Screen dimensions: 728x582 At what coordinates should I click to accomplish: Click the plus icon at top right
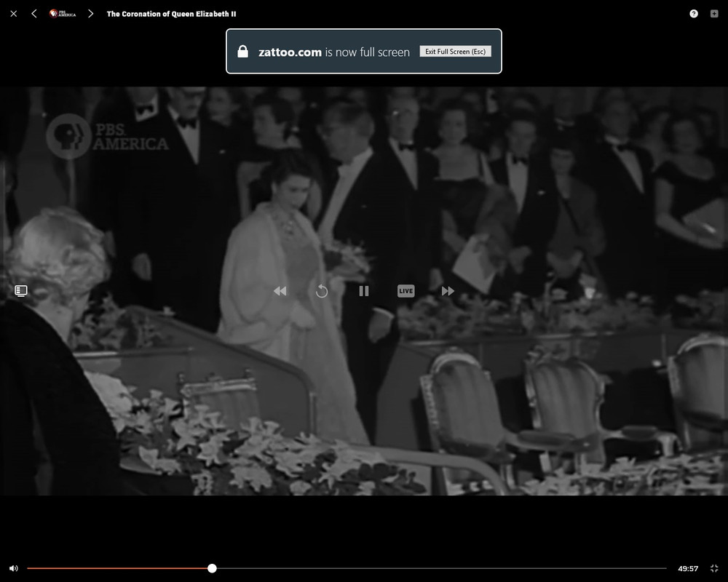[714, 14]
